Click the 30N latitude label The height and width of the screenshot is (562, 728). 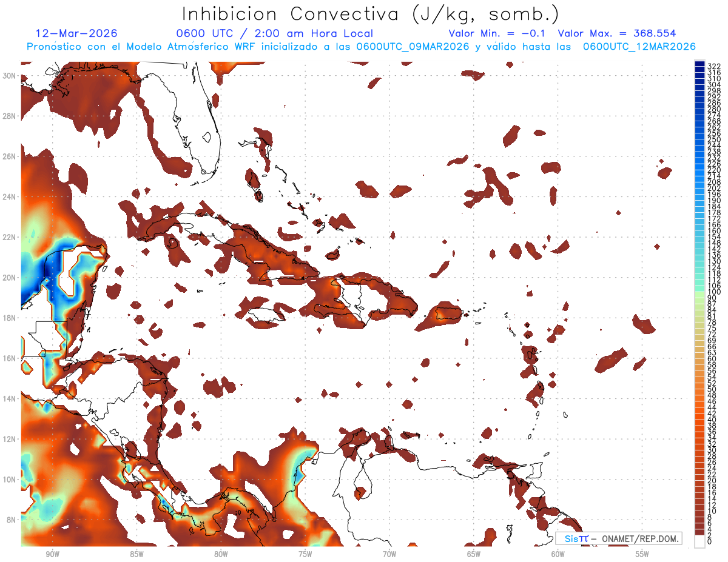point(9,75)
